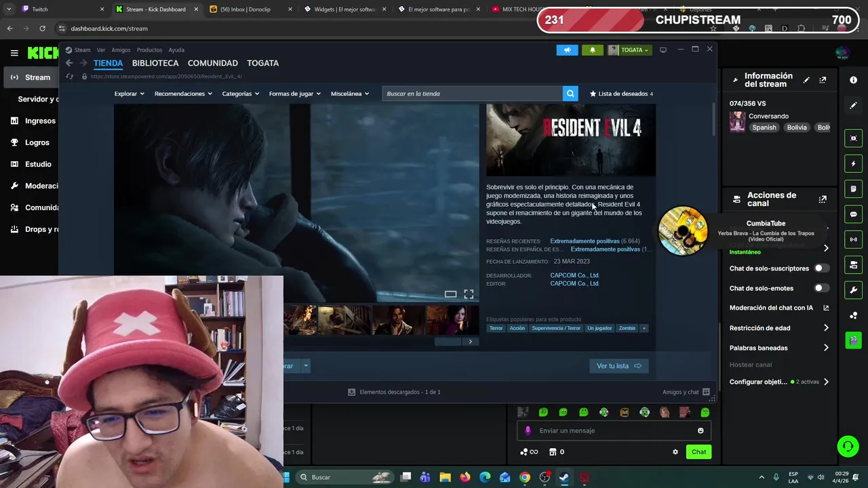
Task: Click the info icon in Kick right toolbar
Action: tap(853, 80)
